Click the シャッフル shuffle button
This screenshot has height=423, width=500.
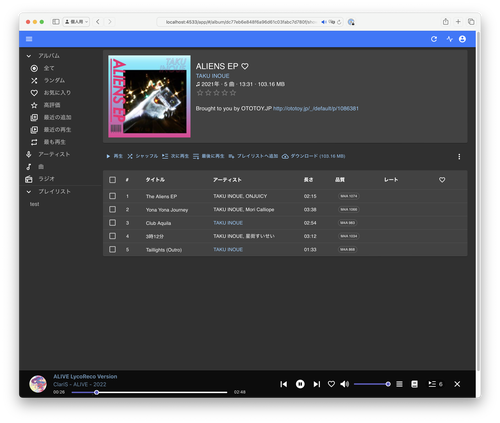(142, 156)
